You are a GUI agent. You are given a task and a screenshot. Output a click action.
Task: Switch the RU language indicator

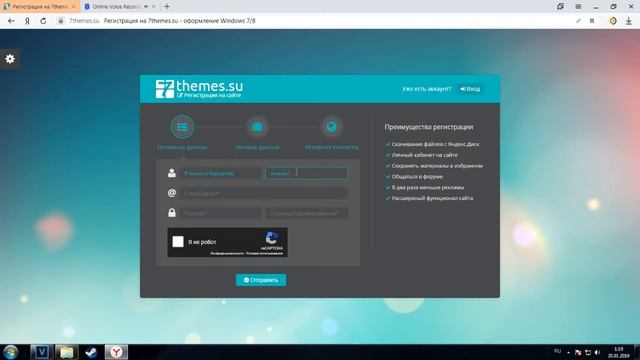pos(558,351)
